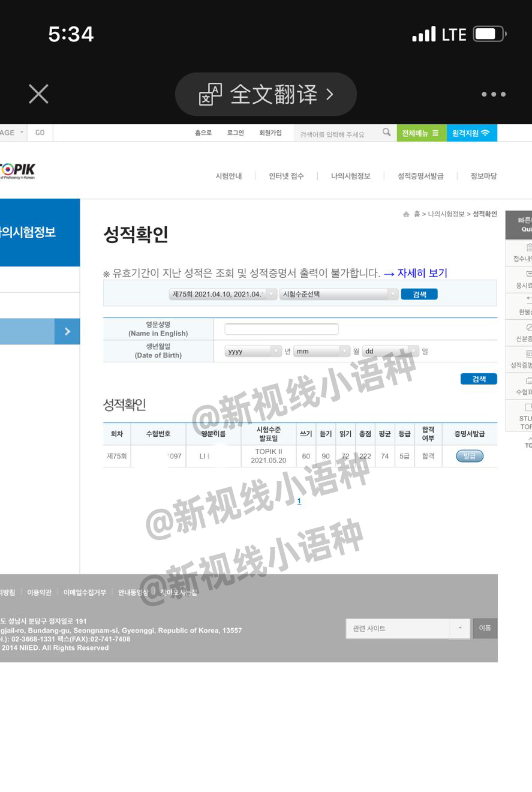The width and height of the screenshot is (532, 792).
Task: Click the 발급 certificate issue button
Action: [x=470, y=456]
